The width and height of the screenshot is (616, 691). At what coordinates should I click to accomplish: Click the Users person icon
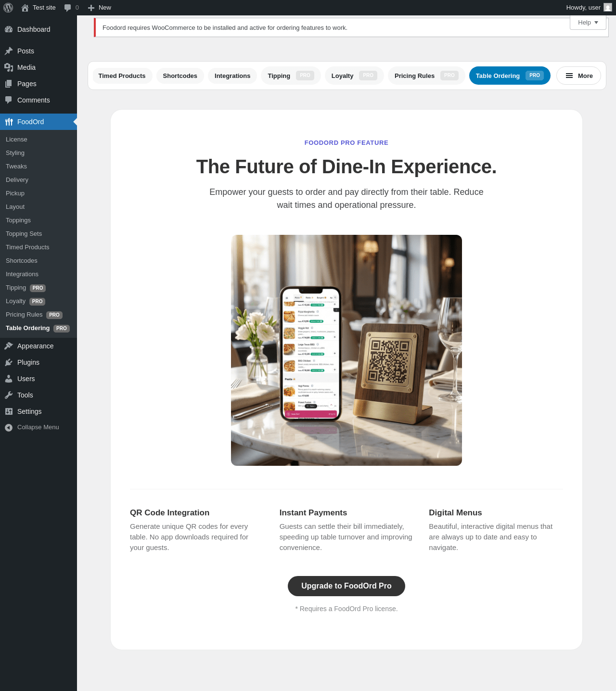[9, 379]
